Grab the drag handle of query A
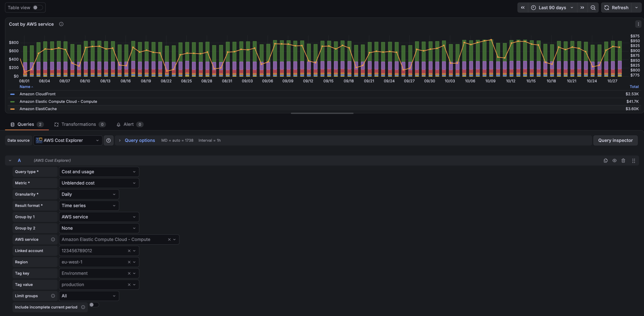 [634, 160]
